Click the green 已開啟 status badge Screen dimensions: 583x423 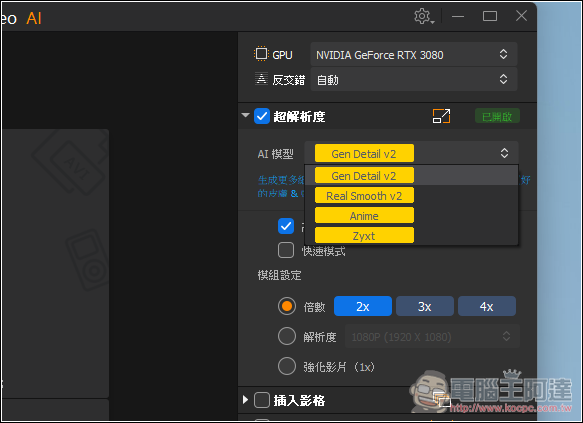497,116
